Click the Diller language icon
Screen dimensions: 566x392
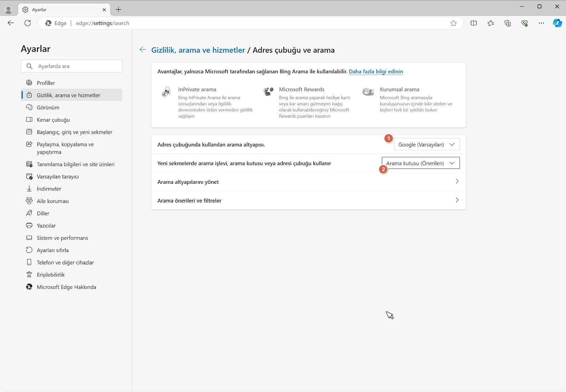[x=29, y=213]
